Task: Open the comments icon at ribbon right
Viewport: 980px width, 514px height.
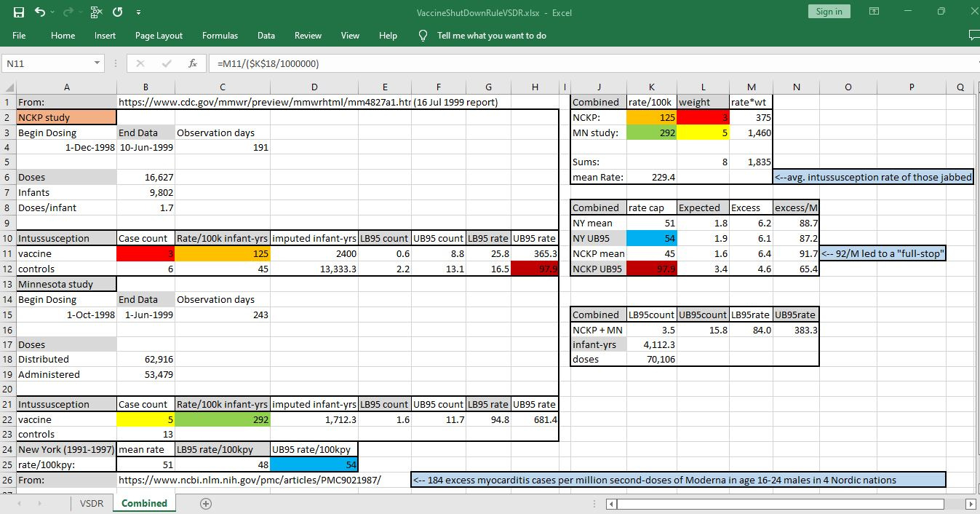Action: [x=973, y=35]
